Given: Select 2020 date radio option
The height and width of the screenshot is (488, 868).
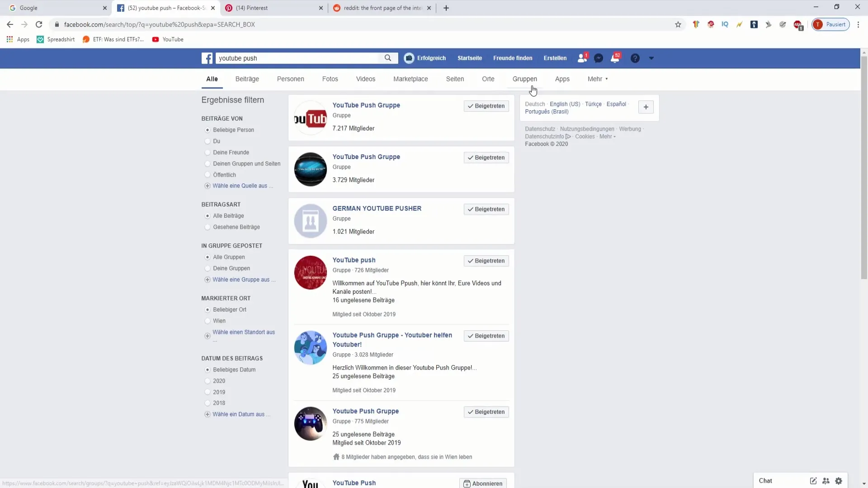Looking at the screenshot, I should pos(208,381).
